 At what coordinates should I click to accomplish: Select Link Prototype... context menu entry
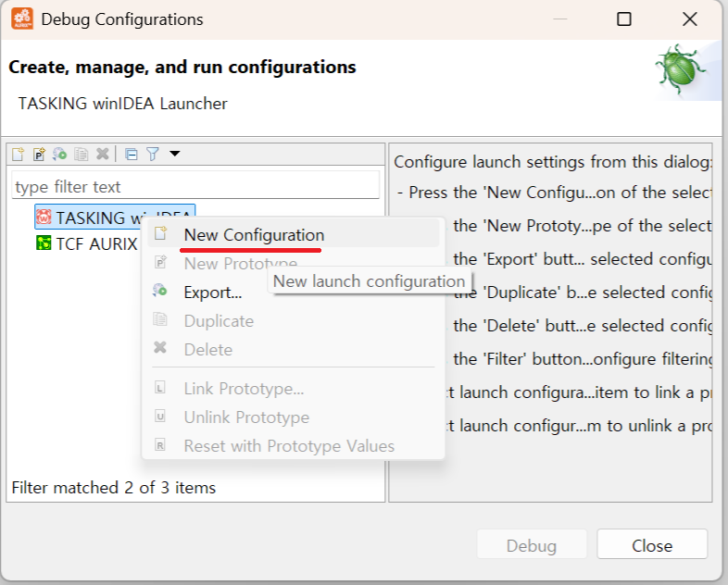click(x=244, y=389)
